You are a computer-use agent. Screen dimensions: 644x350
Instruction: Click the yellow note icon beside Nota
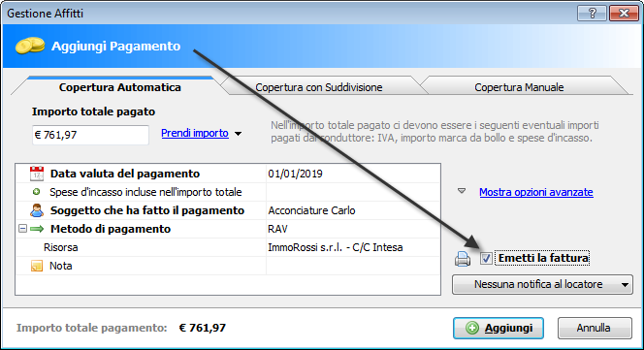pos(37,266)
